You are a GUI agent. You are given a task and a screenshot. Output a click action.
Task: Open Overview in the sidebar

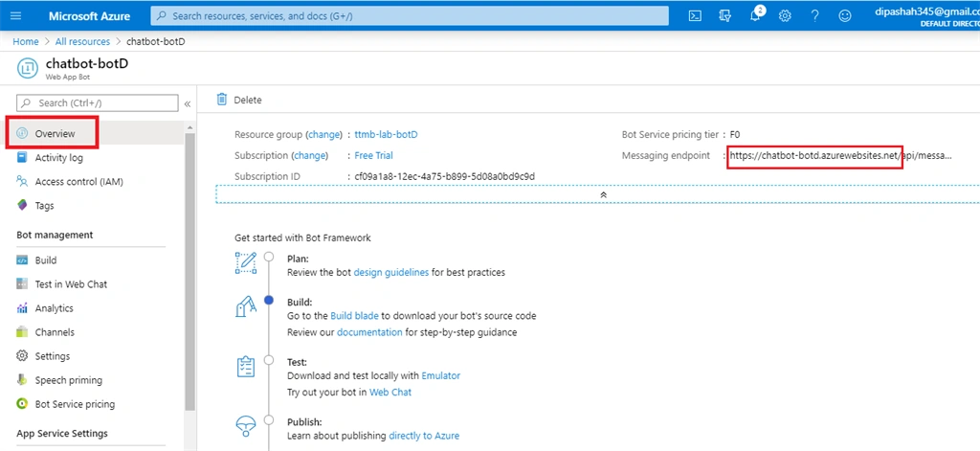click(55, 133)
